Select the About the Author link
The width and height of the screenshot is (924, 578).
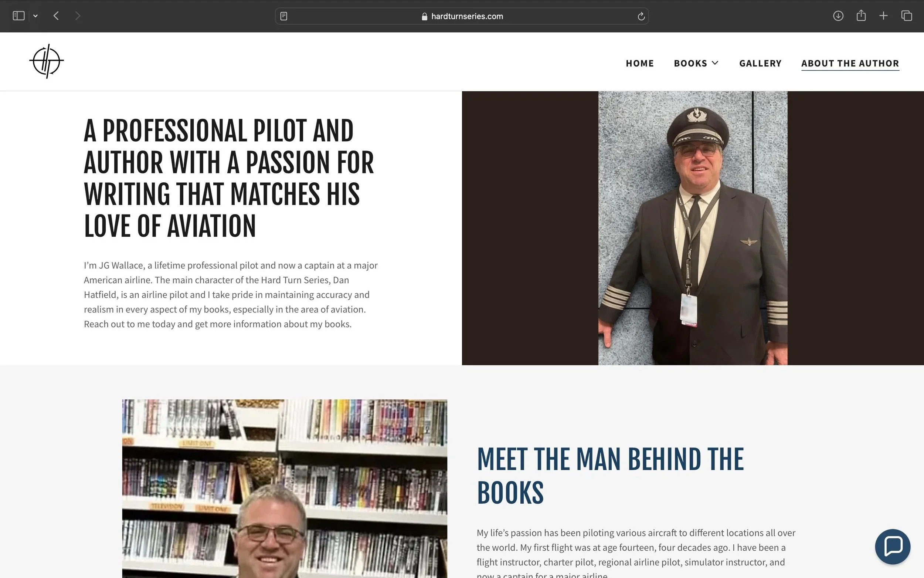point(850,63)
